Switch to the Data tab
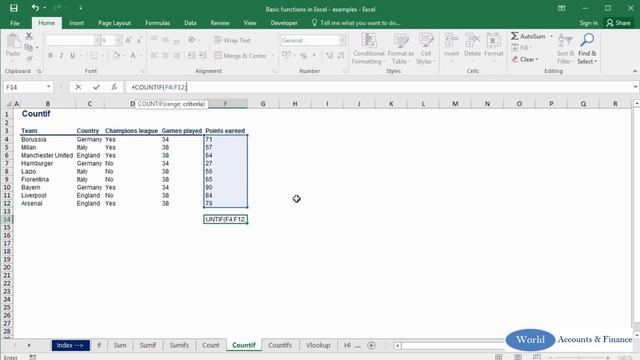Screen dimensions: 640x360 coord(190,23)
